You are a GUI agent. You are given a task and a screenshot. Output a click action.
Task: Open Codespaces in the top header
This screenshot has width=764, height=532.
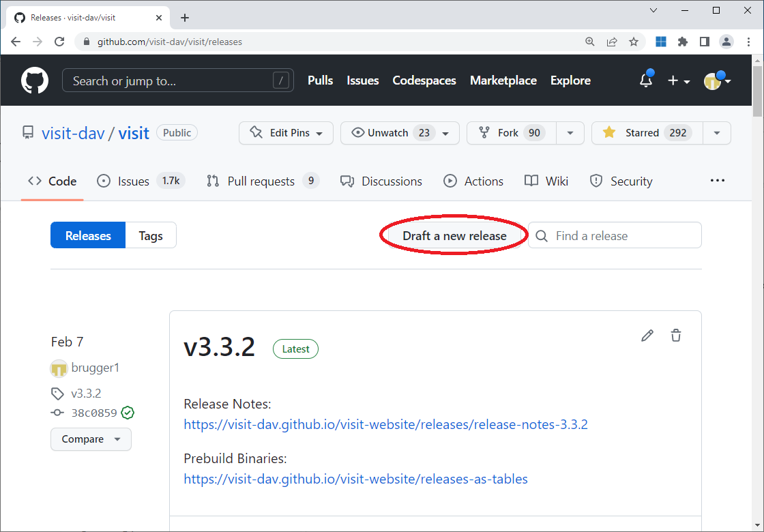(x=424, y=80)
